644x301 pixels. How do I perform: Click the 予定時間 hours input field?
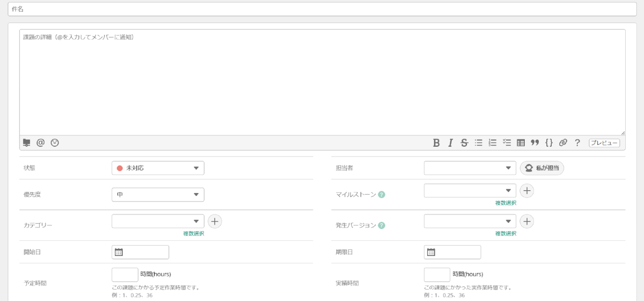tap(125, 275)
